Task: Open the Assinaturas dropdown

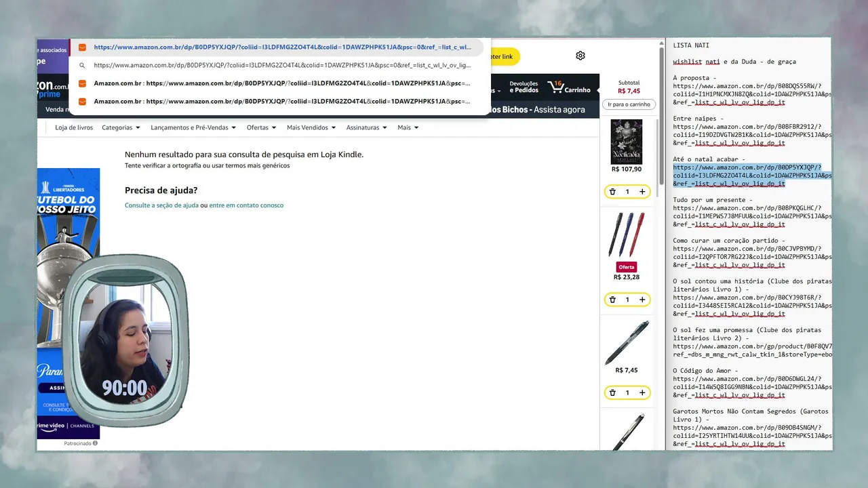Action: [x=366, y=127]
